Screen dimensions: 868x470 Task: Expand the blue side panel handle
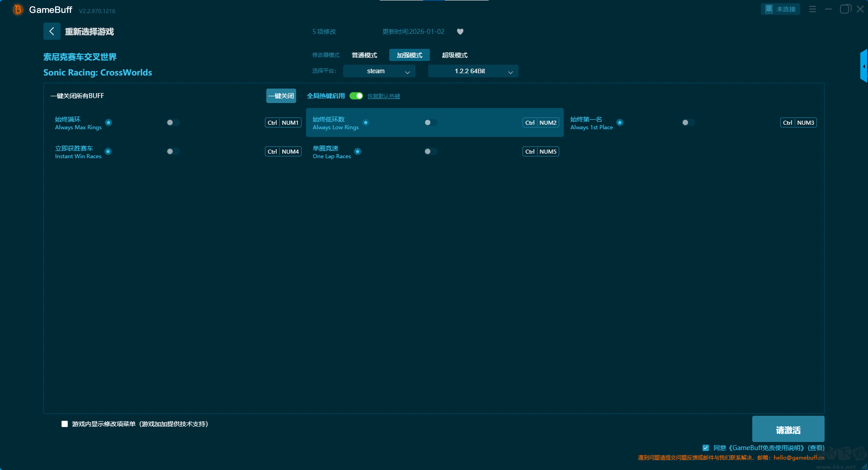click(x=863, y=66)
